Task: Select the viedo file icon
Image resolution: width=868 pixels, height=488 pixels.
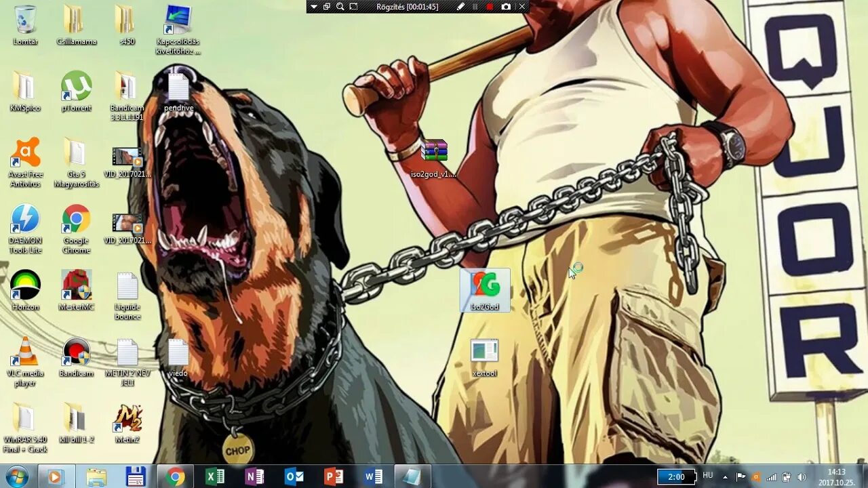Action: pyautogui.click(x=178, y=357)
